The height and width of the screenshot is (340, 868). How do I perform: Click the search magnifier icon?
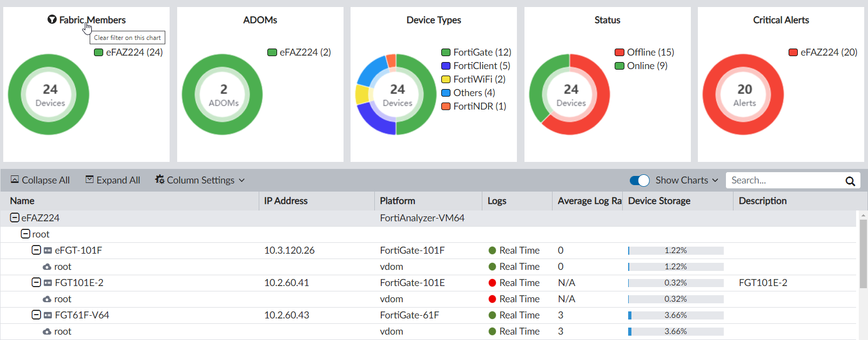coord(850,181)
